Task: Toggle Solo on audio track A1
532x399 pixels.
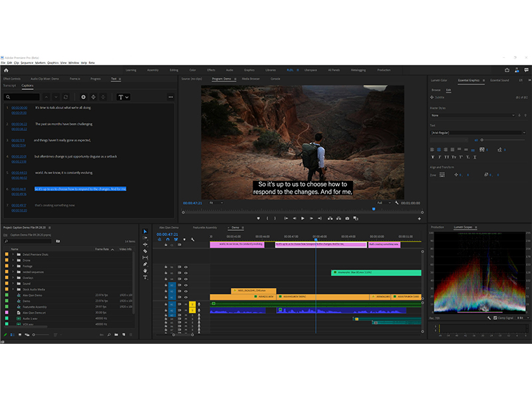Action: tap(192, 304)
